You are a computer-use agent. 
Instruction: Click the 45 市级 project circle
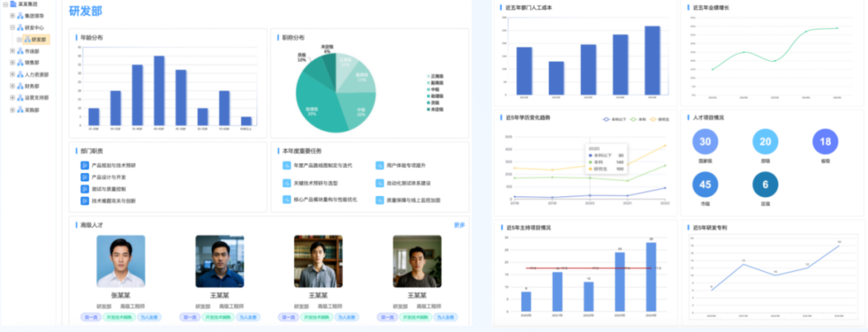click(x=706, y=185)
